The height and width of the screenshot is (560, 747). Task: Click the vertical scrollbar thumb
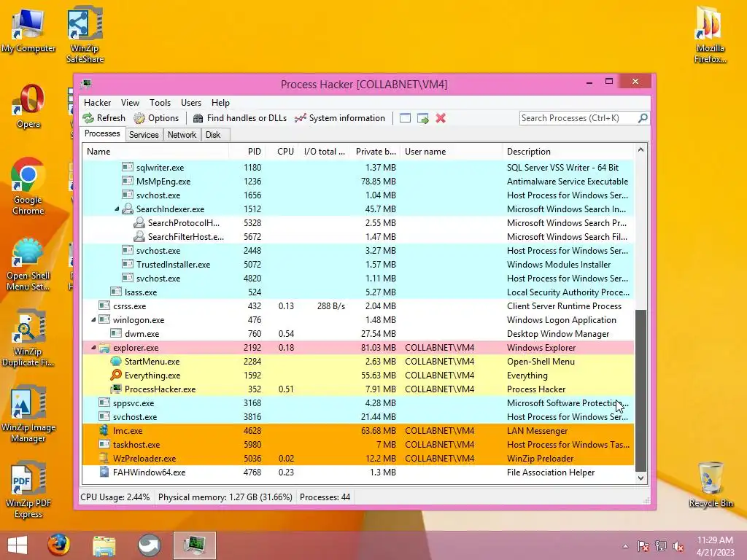tap(640, 391)
